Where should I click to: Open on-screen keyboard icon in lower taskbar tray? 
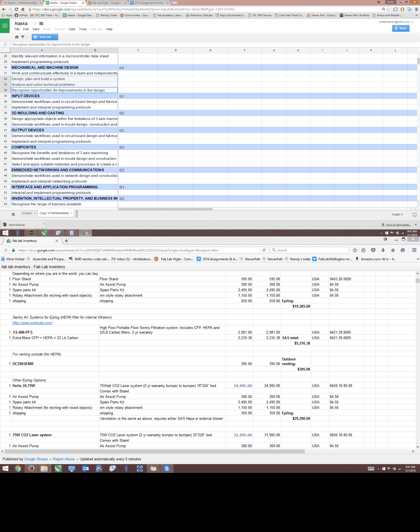point(371,469)
